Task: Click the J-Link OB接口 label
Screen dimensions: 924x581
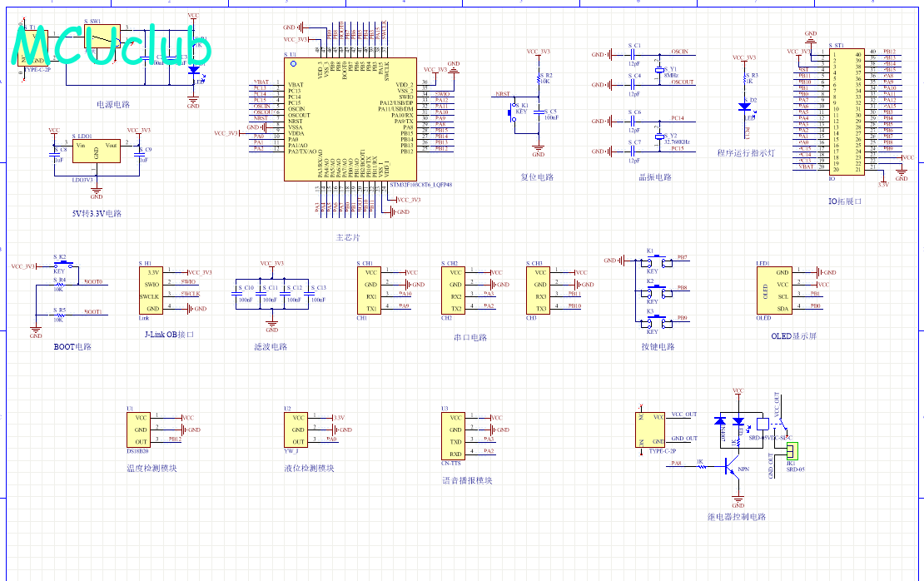Action: (x=169, y=334)
